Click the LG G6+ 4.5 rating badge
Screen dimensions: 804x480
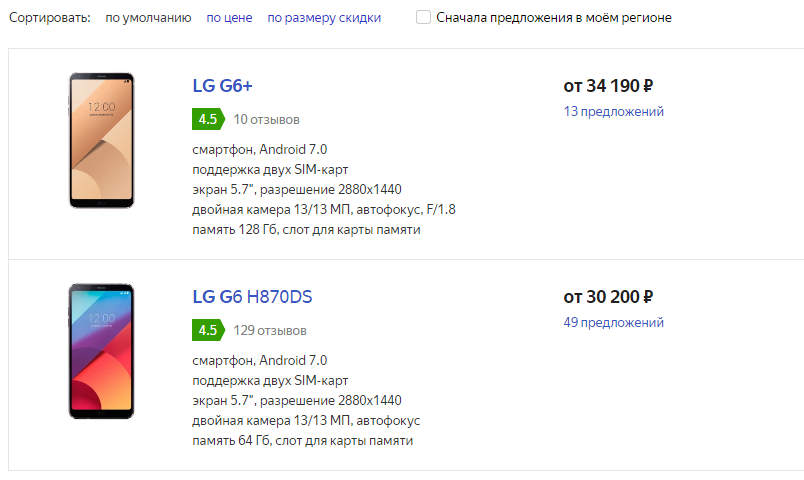point(208,119)
